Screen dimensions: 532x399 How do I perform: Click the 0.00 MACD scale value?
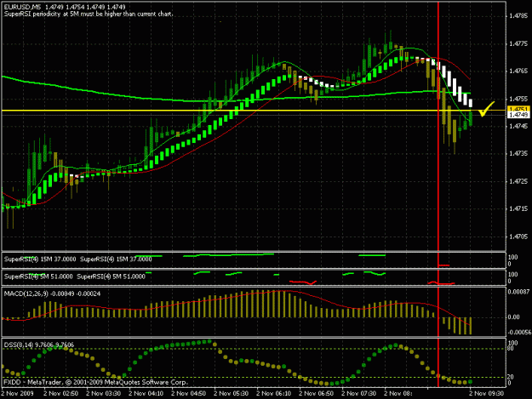point(513,317)
